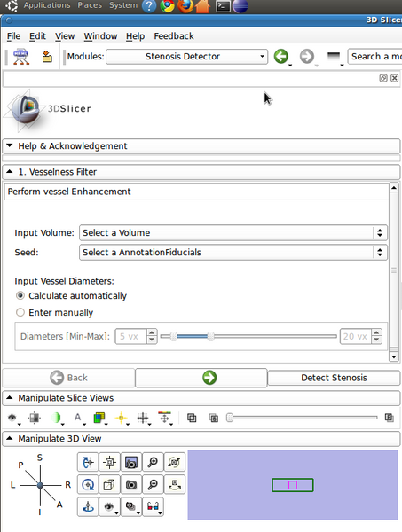Viewport: 402px width, 532px height.
Task: Launch Chrome from top panel
Action: tap(167, 6)
